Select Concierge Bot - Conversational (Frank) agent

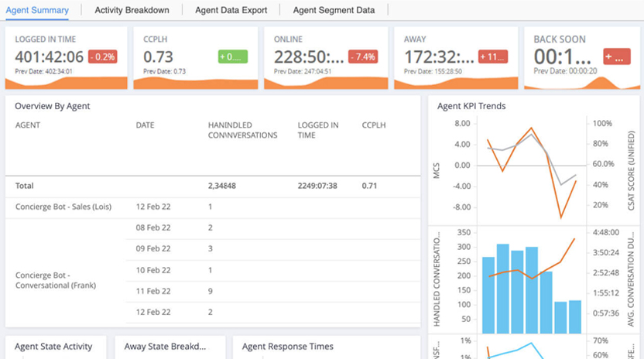56,280
